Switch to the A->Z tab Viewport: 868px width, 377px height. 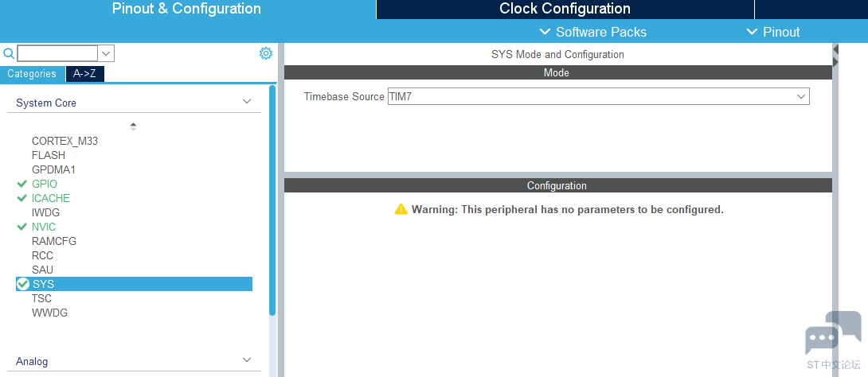tap(84, 74)
